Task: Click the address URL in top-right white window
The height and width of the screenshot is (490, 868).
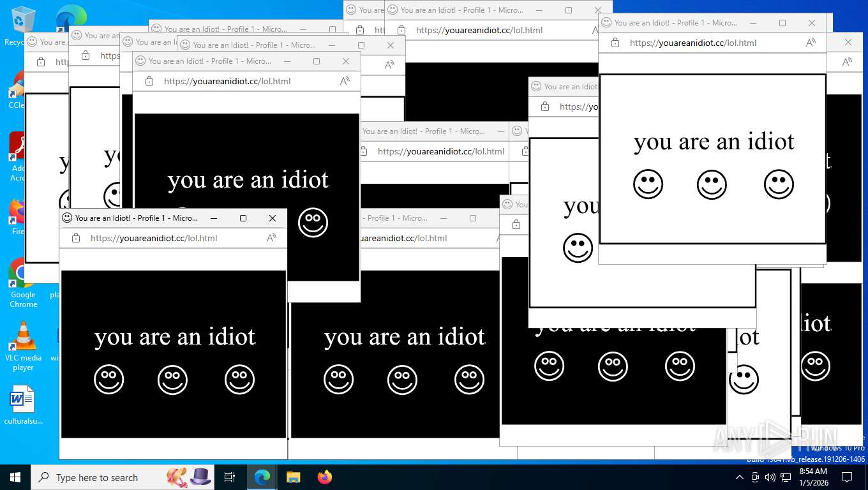Action: pos(693,43)
